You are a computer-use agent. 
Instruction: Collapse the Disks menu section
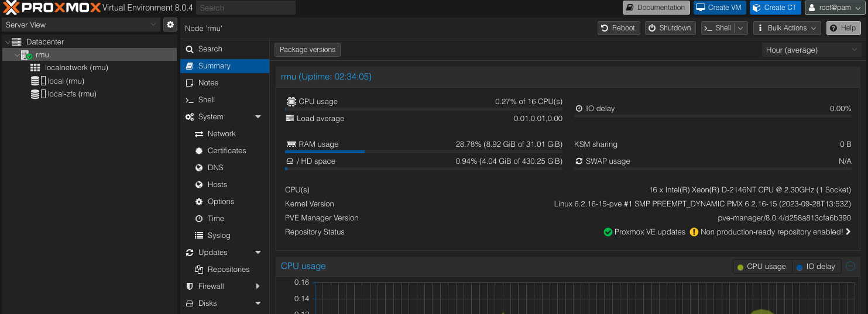point(258,303)
